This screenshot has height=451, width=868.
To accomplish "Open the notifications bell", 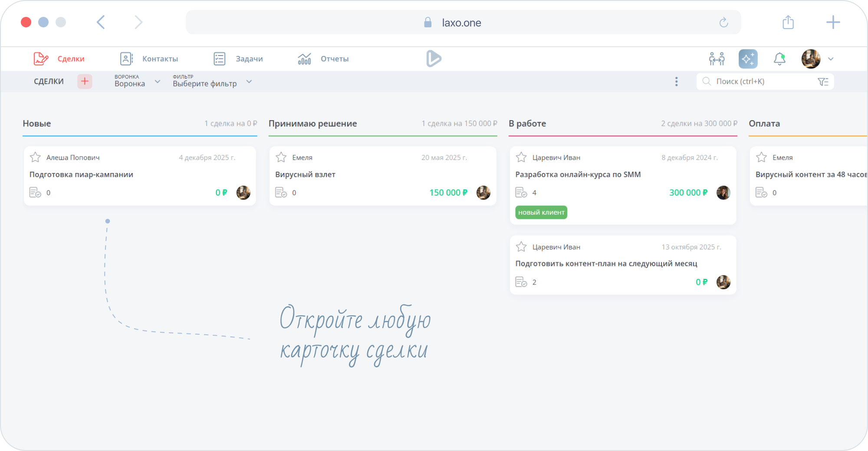I will point(779,59).
